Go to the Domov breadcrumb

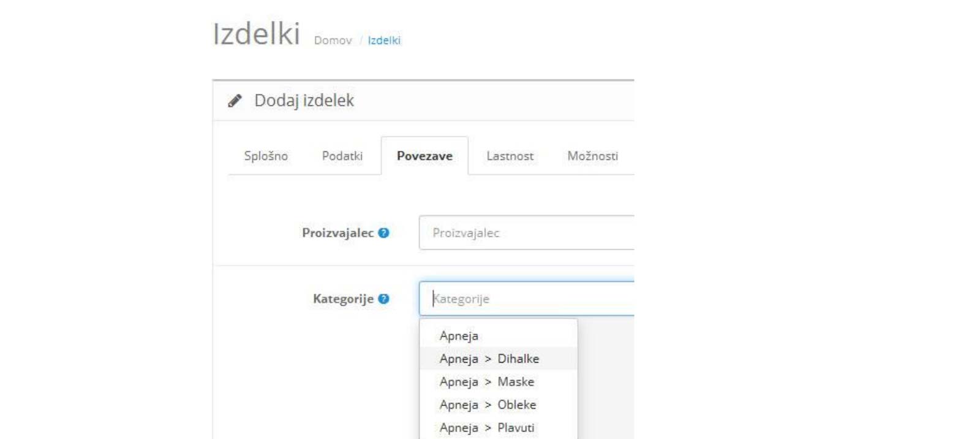(x=333, y=40)
